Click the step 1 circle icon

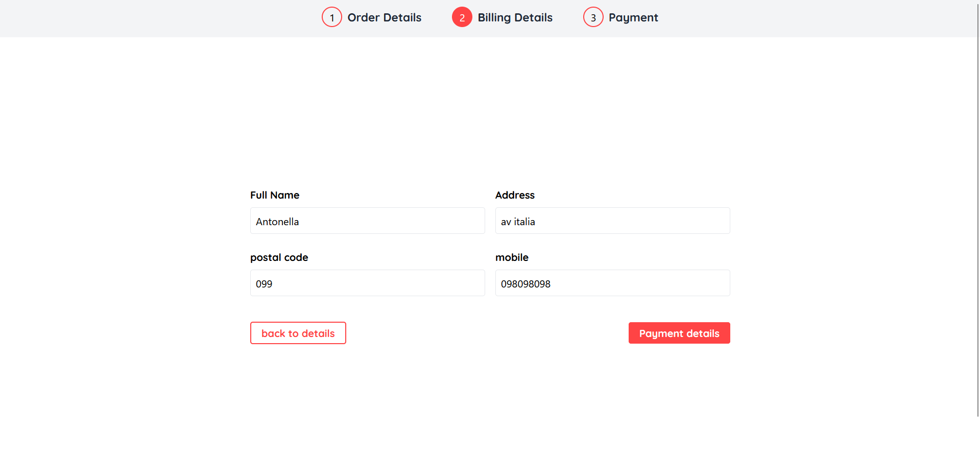(x=331, y=17)
